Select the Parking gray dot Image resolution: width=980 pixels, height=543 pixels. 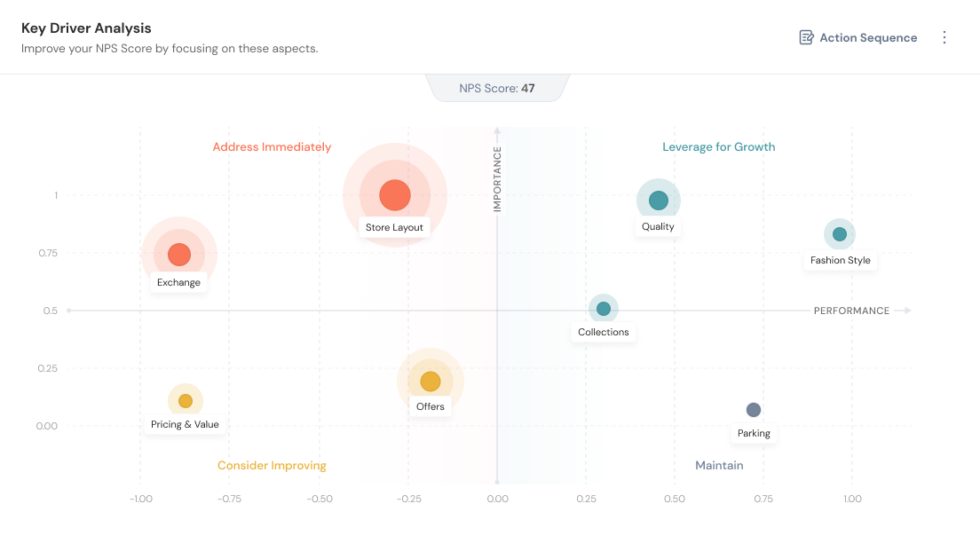click(754, 410)
